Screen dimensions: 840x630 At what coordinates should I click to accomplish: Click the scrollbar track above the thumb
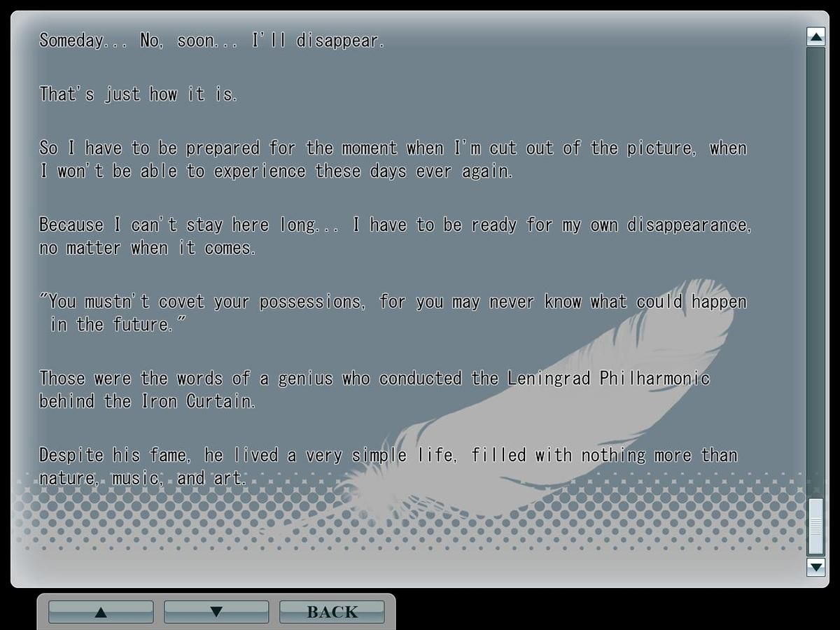click(x=816, y=273)
